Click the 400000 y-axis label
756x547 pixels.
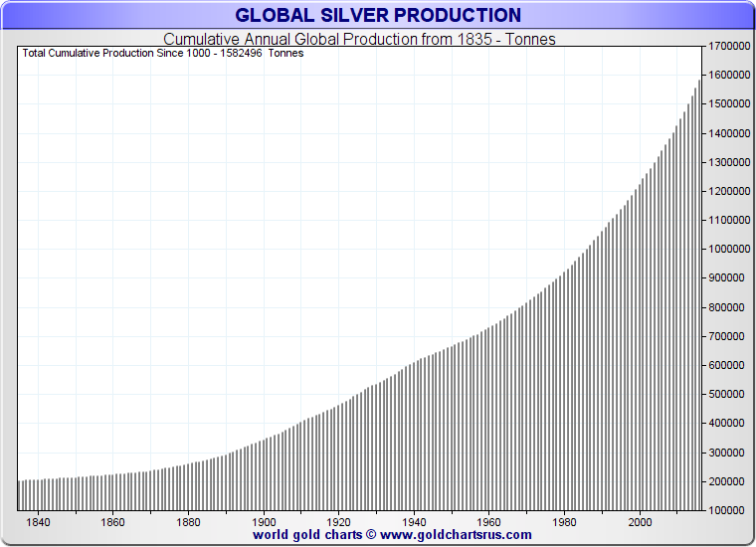(726, 423)
